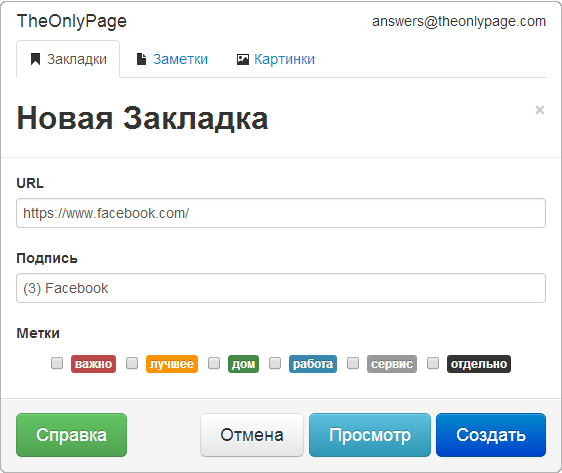This screenshot has height=473, width=562.
Task: Create the bookmark with Создать
Action: [491, 435]
